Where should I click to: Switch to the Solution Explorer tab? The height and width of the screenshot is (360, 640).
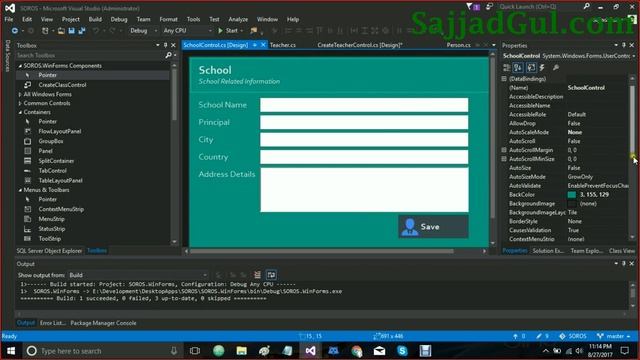coord(548,251)
